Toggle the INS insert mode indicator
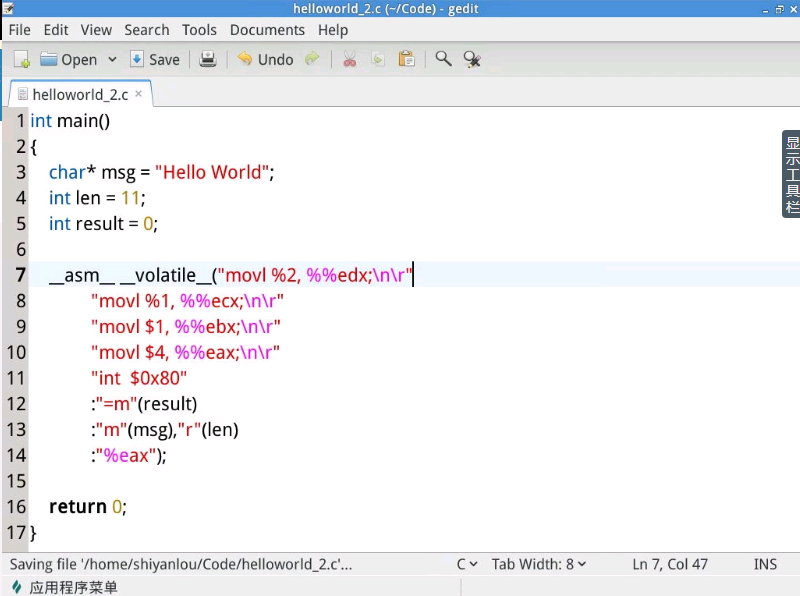 tap(765, 564)
